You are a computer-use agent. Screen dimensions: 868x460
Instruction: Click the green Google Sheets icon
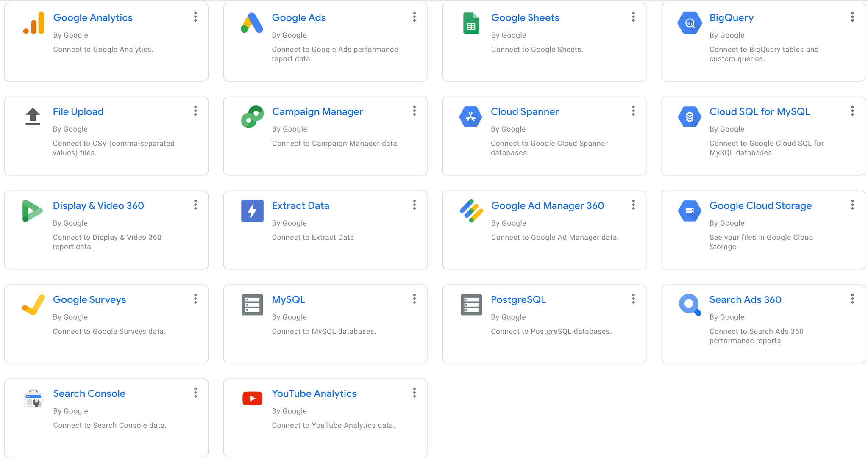click(x=471, y=23)
